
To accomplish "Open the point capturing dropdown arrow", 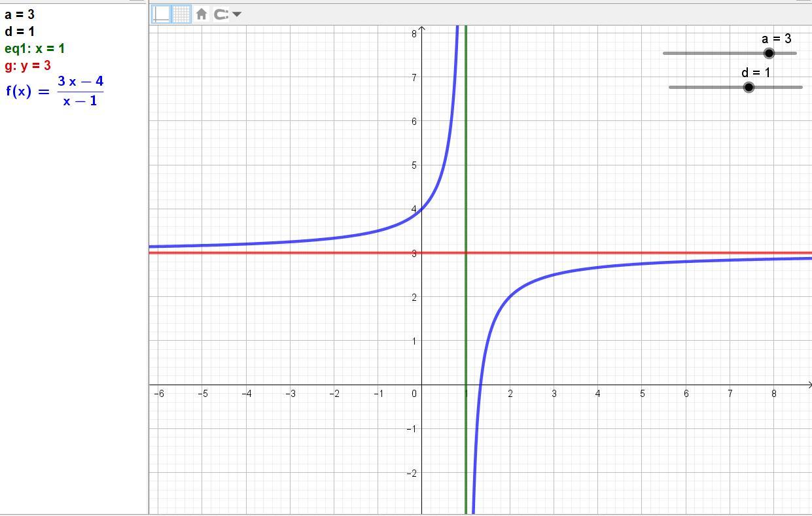I will 237,14.
